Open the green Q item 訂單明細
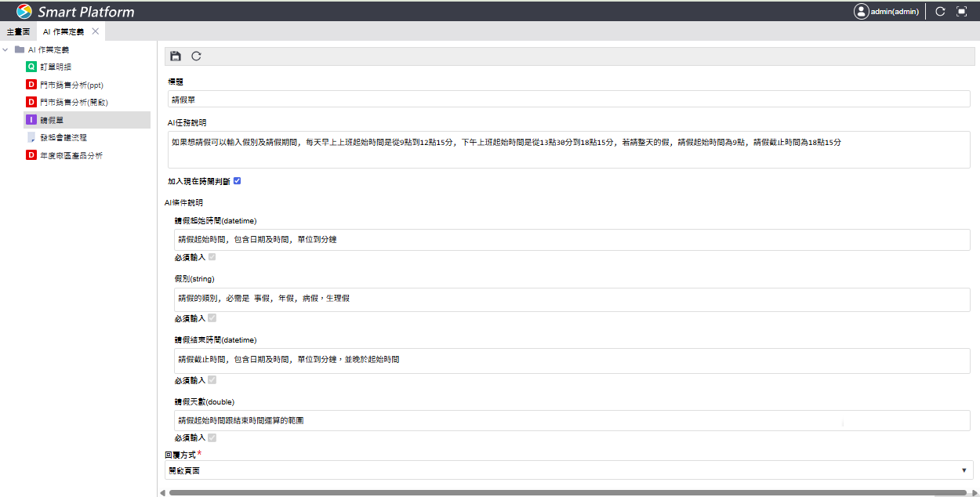980x497 pixels. pyautogui.click(x=60, y=67)
